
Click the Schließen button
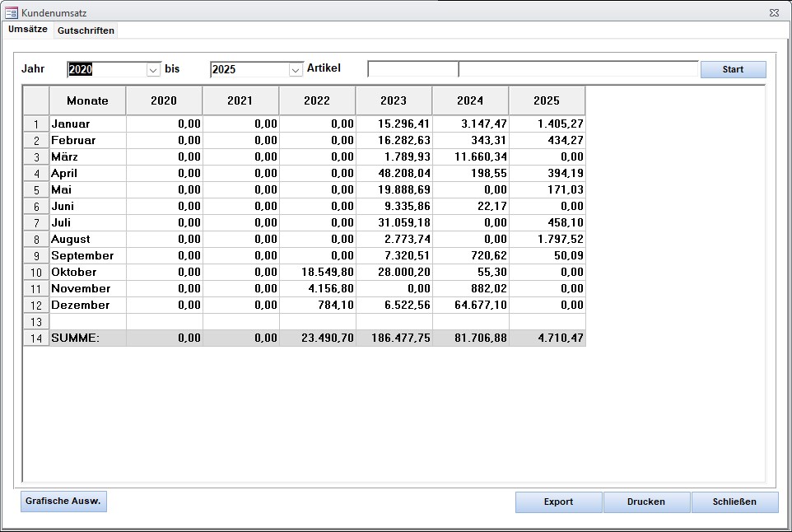coord(734,502)
